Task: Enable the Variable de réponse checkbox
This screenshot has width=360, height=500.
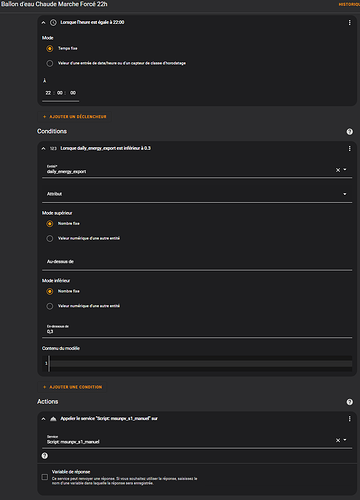Action: 45,477
